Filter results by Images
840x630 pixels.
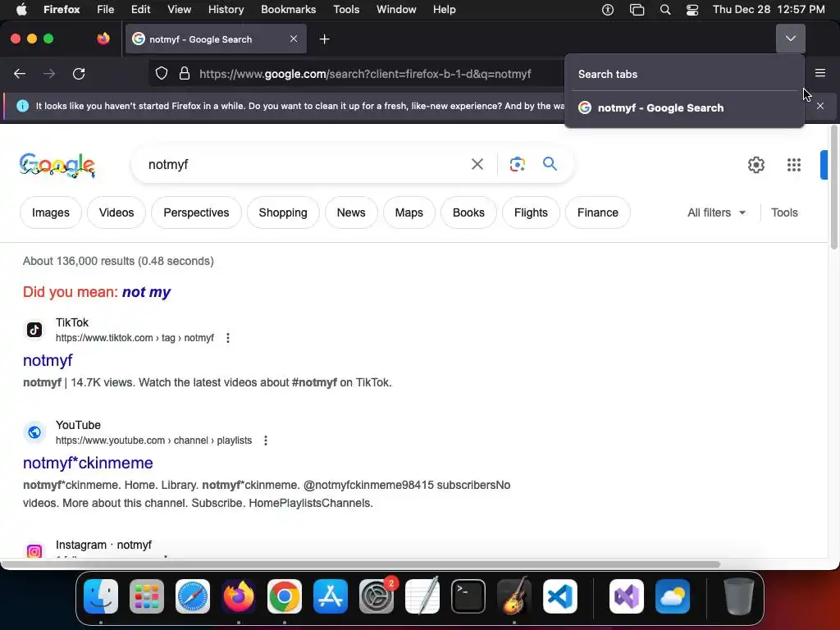pos(51,212)
